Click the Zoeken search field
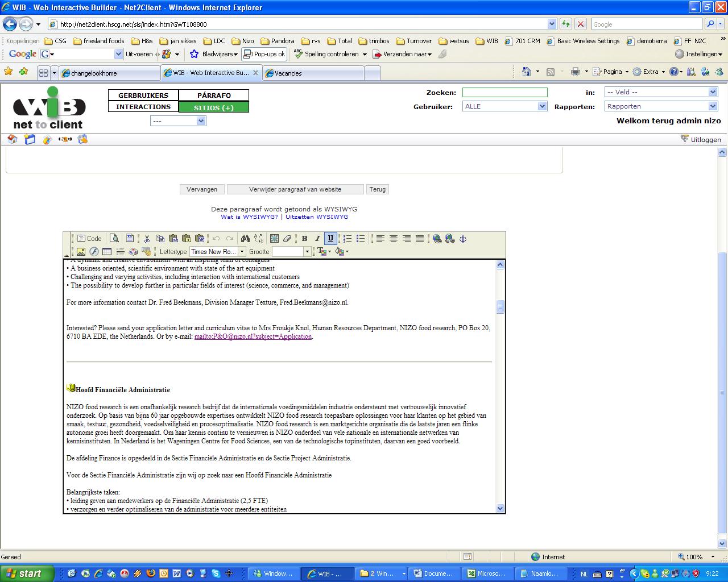728x582 pixels. 505,93
